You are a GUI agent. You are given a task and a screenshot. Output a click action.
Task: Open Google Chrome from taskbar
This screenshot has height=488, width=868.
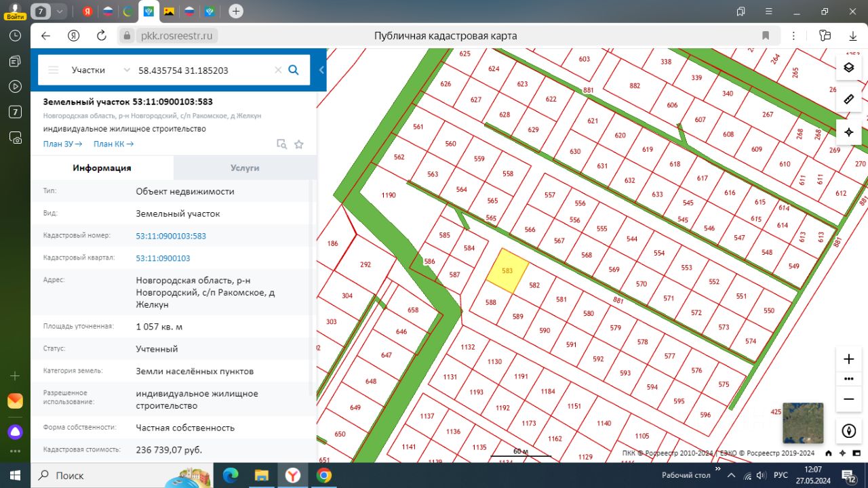click(x=324, y=475)
